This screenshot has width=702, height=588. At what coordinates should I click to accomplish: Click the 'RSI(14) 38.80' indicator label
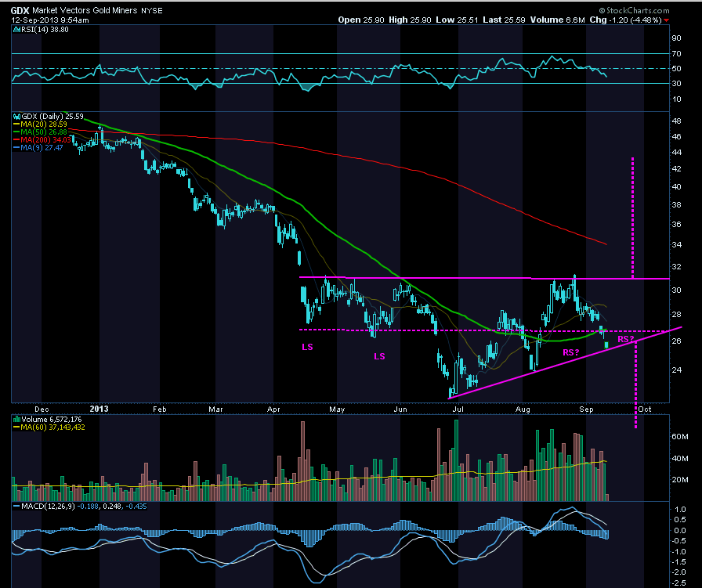(x=45, y=30)
